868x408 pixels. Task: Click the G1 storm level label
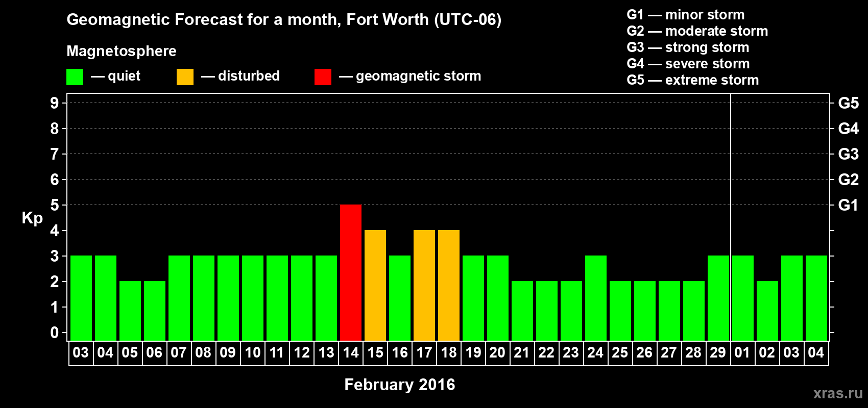pyautogui.click(x=848, y=205)
